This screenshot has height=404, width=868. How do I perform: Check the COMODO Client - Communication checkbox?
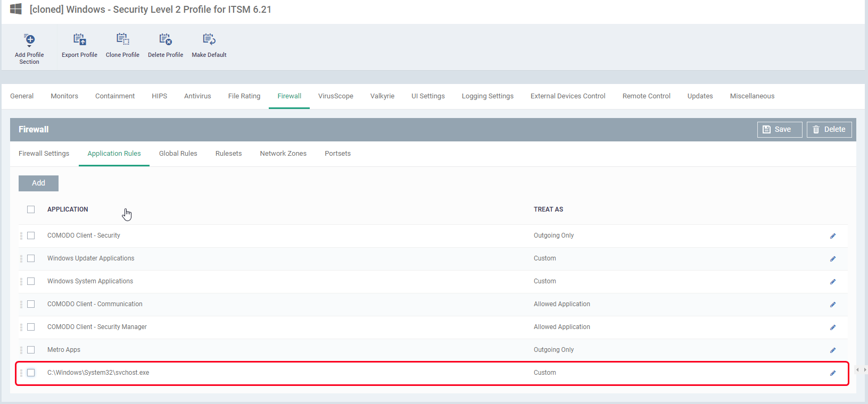click(31, 304)
